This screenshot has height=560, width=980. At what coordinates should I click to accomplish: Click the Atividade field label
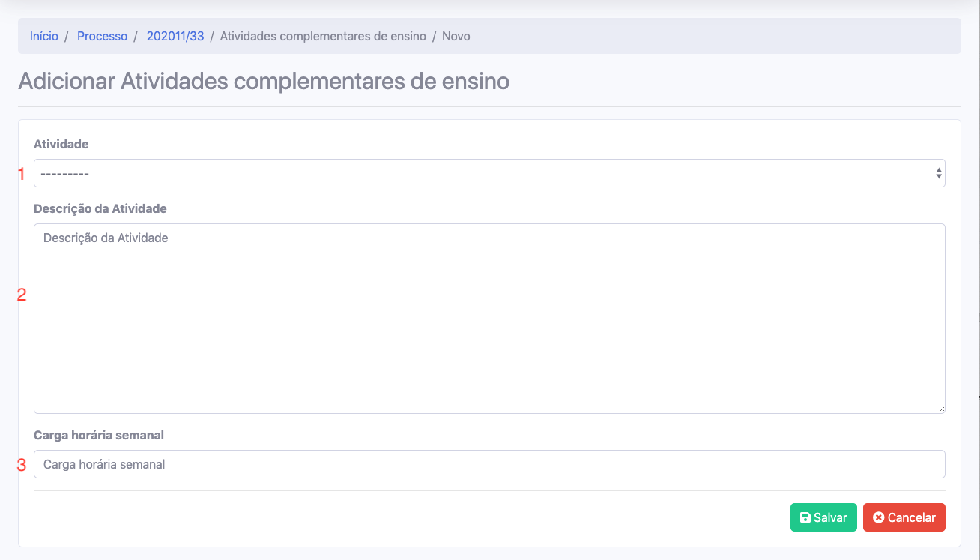coord(61,144)
